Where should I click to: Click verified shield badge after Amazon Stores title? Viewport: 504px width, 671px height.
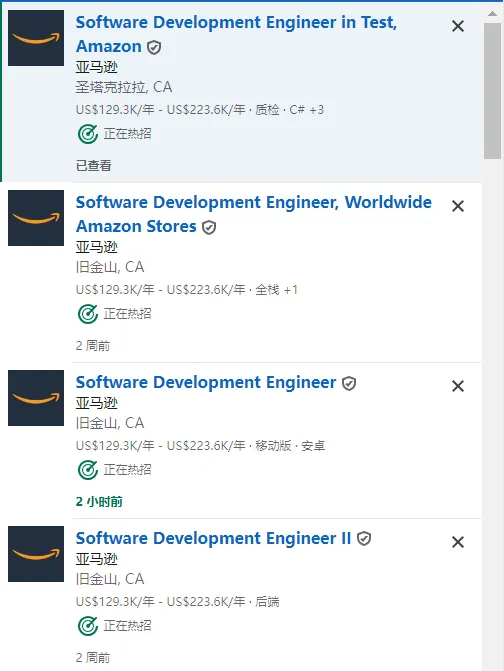(209, 227)
